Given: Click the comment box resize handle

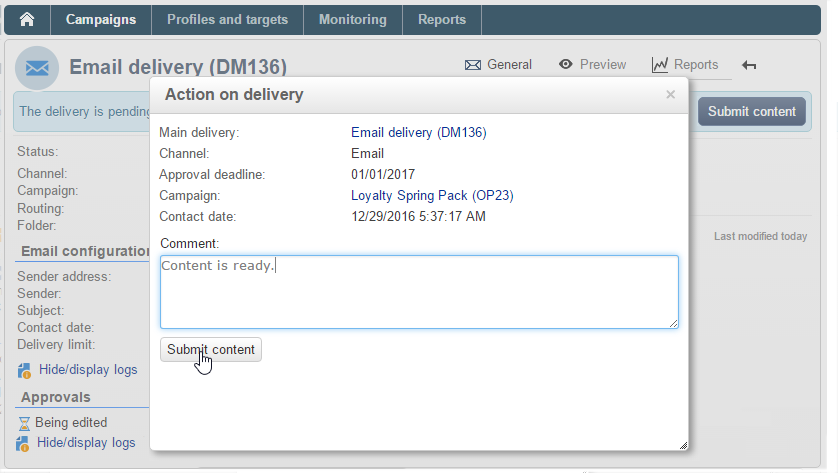Looking at the screenshot, I should pyautogui.click(x=673, y=323).
